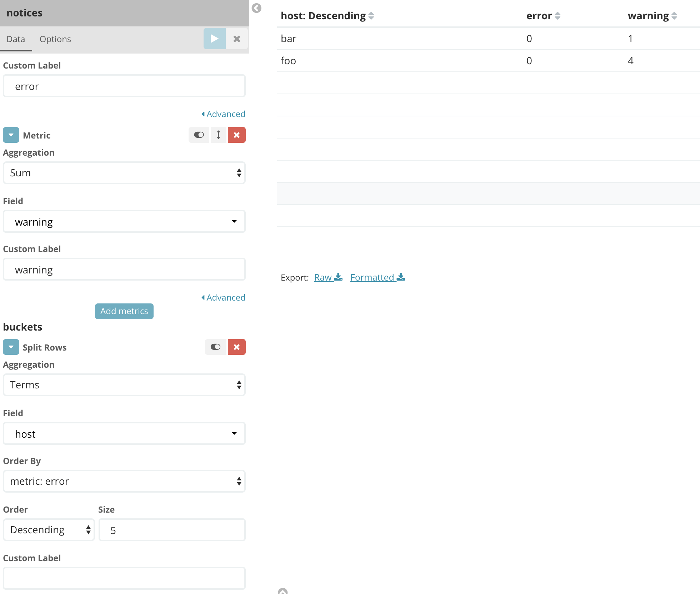Screen dimensions: 700x594
Task: Collapse the Split Rows section caret button
Action: (x=11, y=347)
